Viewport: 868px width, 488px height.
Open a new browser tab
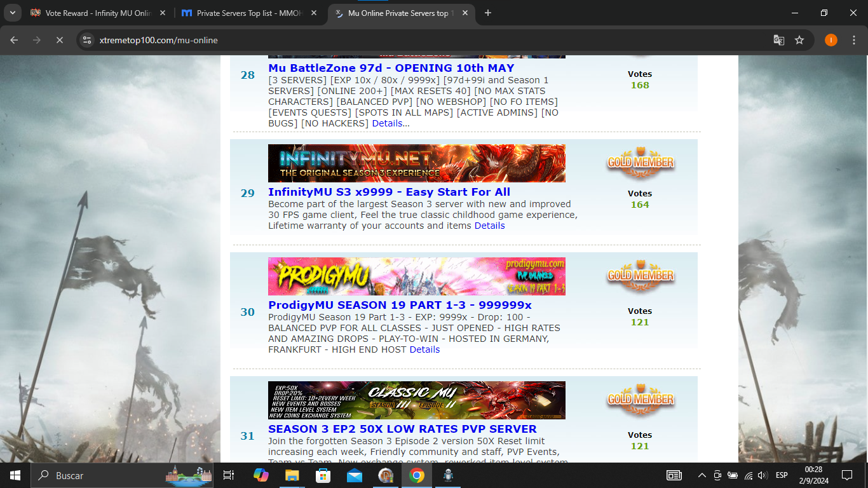(x=488, y=13)
